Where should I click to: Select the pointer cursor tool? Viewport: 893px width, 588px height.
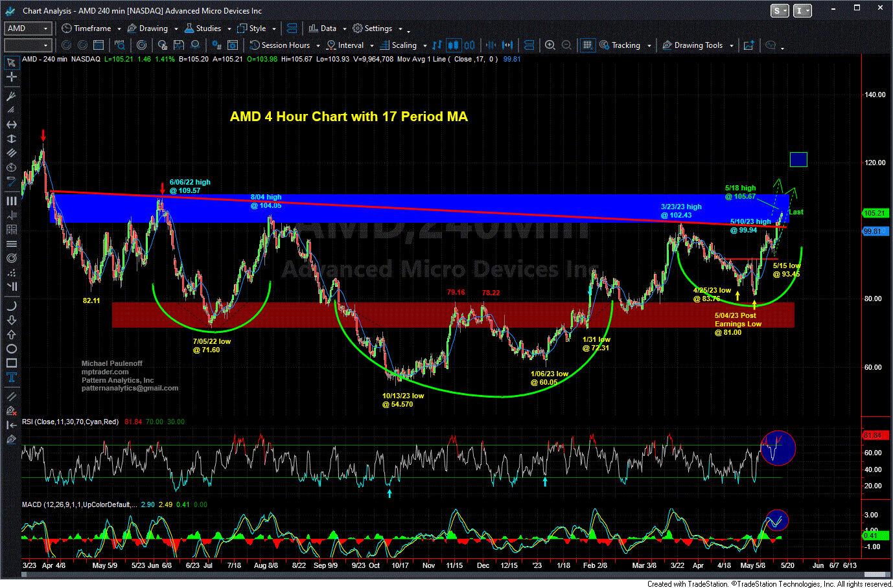[x=11, y=63]
